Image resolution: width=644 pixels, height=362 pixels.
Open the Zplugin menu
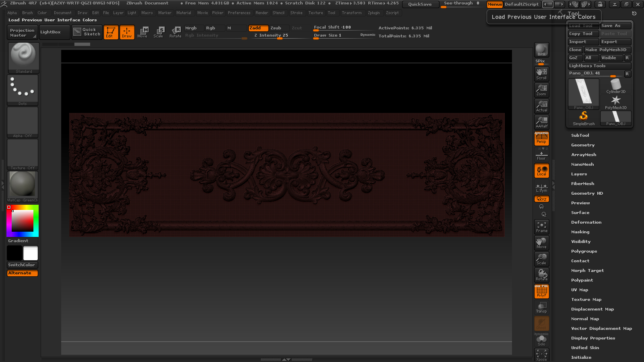tap(374, 13)
